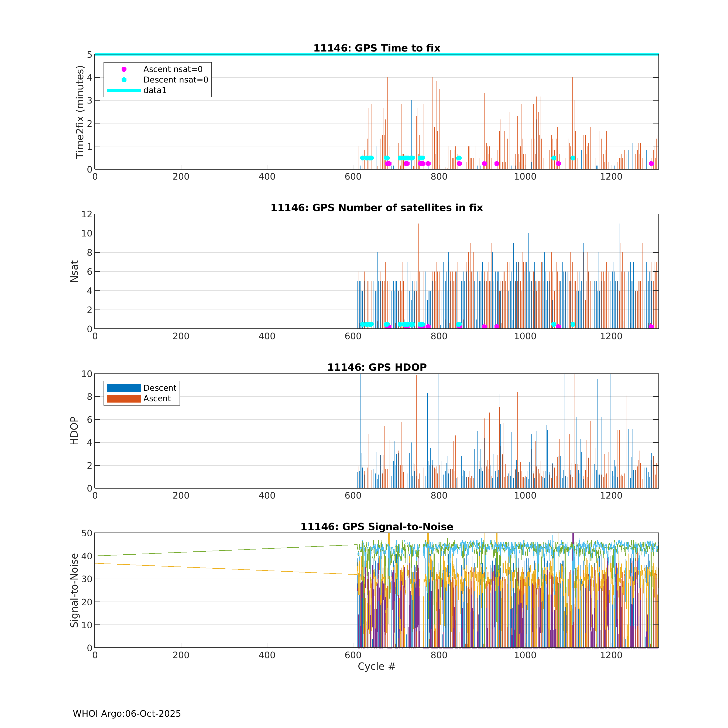
Task: Click 'Ascent nsat=0' legend text
Action: (173, 69)
